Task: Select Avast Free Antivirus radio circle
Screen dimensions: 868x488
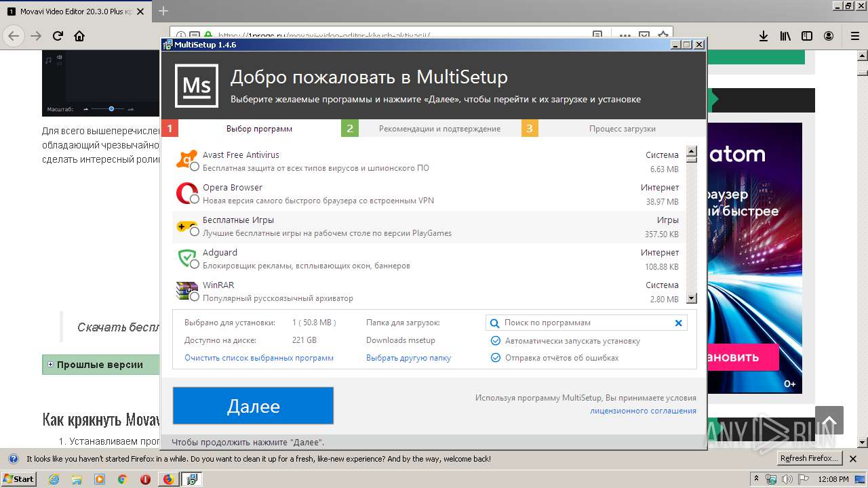Action: coord(195,167)
